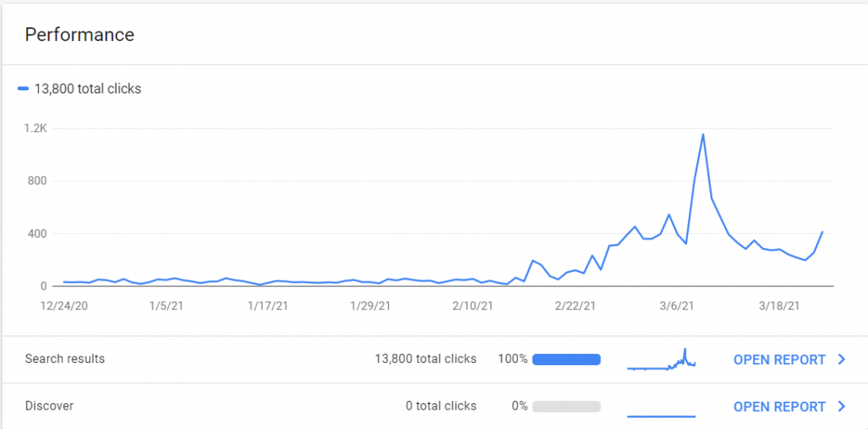Open the Discover report link
This screenshot has width=868, height=429.
coord(779,406)
